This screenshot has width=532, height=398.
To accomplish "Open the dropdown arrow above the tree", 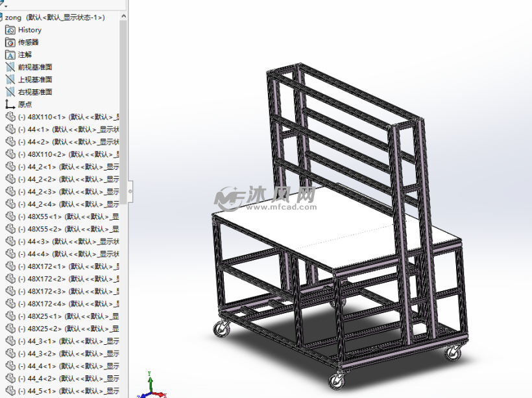I will [x=5, y=5].
